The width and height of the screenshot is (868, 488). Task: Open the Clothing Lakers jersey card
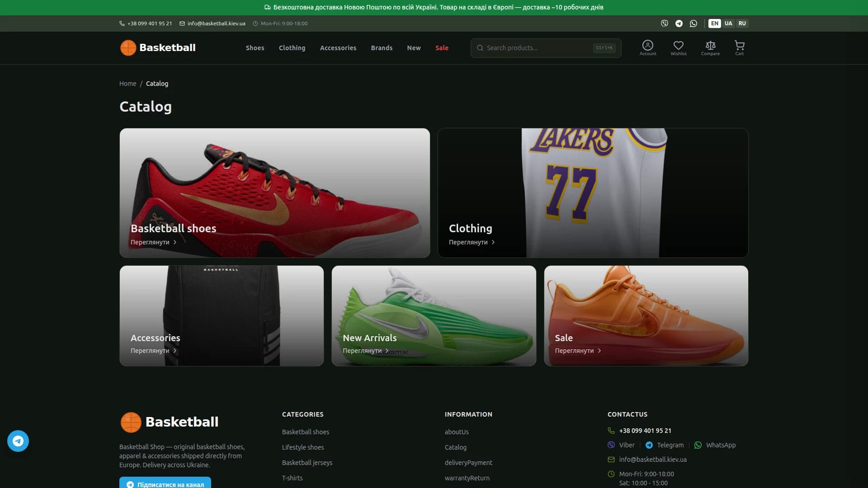pyautogui.click(x=593, y=193)
